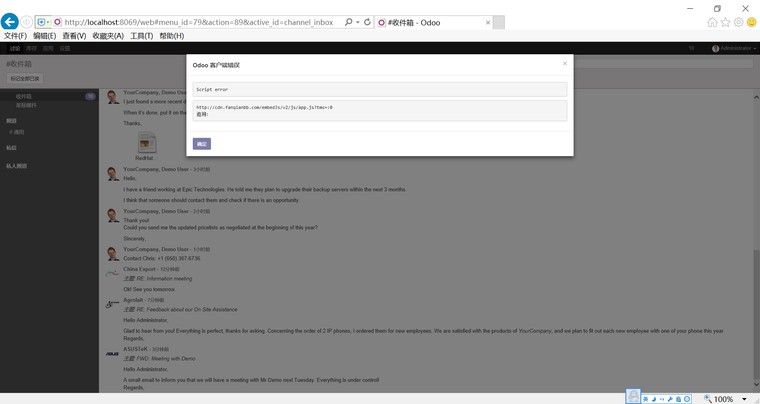The width and height of the screenshot is (760, 404).
Task: Click the Administrator avatar icon
Action: (715, 48)
